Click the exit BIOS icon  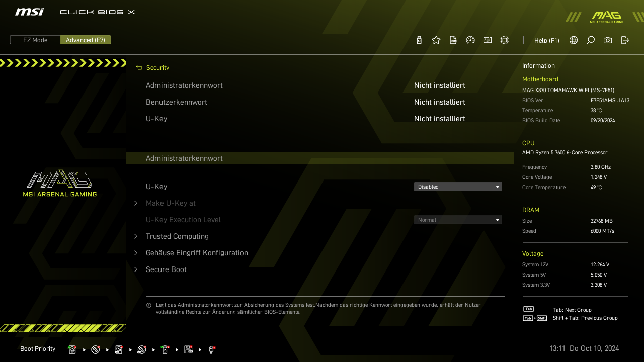(x=625, y=40)
